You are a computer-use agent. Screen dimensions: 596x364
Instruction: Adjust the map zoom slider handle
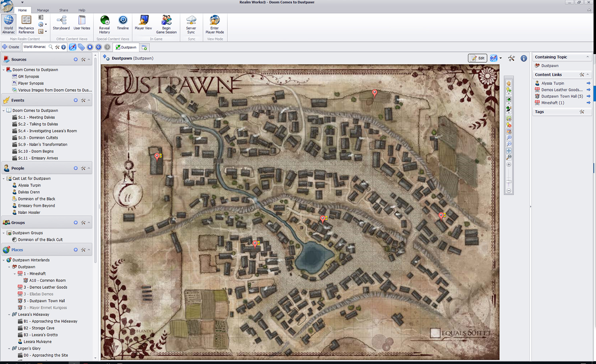[509, 182]
